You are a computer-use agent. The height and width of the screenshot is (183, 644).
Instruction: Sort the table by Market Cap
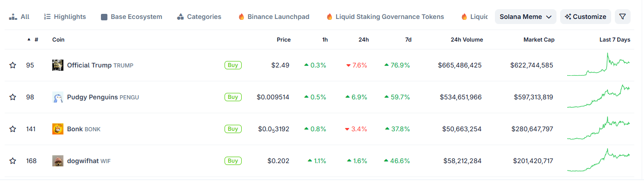point(539,40)
